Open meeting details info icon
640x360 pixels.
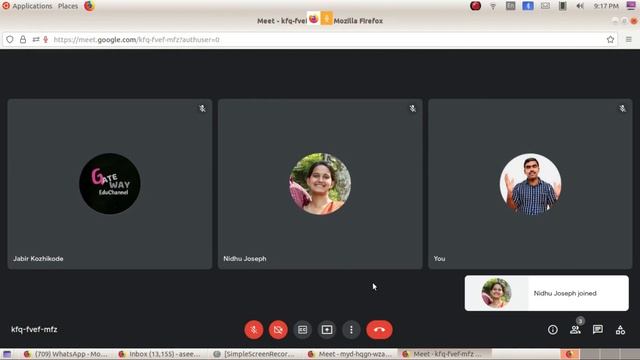pyautogui.click(x=553, y=329)
